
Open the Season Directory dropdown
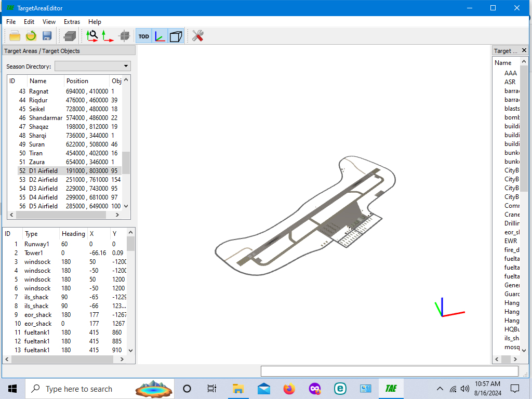point(92,66)
